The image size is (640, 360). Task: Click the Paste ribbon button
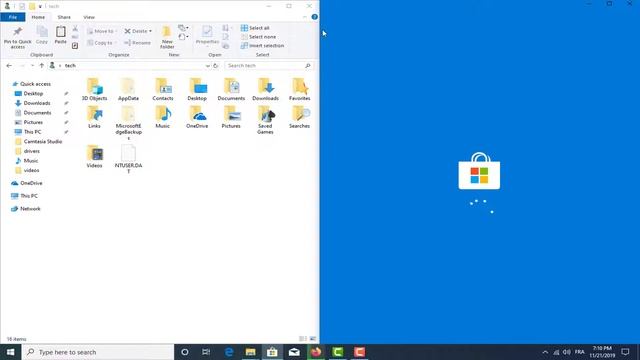click(60, 35)
